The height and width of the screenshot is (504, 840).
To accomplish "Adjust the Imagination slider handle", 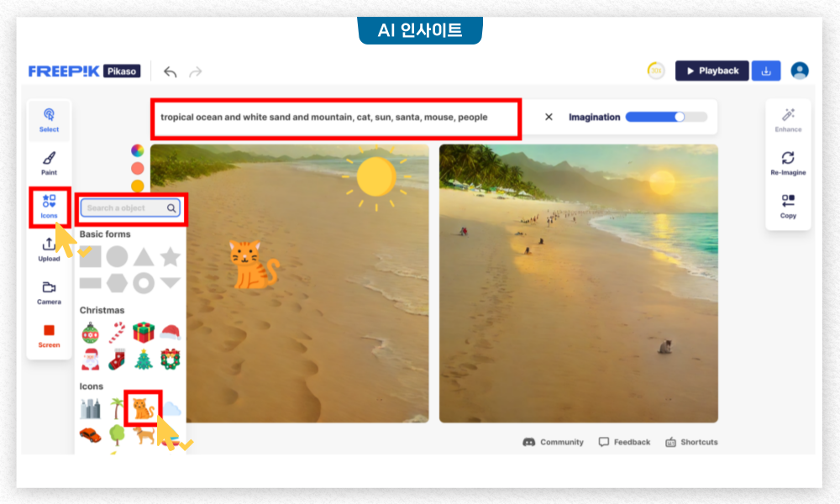I will pos(680,117).
